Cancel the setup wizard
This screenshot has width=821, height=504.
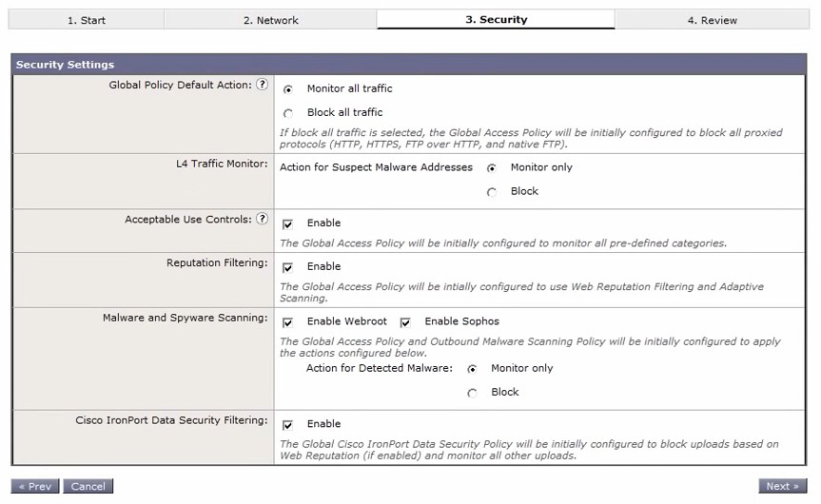[88, 486]
